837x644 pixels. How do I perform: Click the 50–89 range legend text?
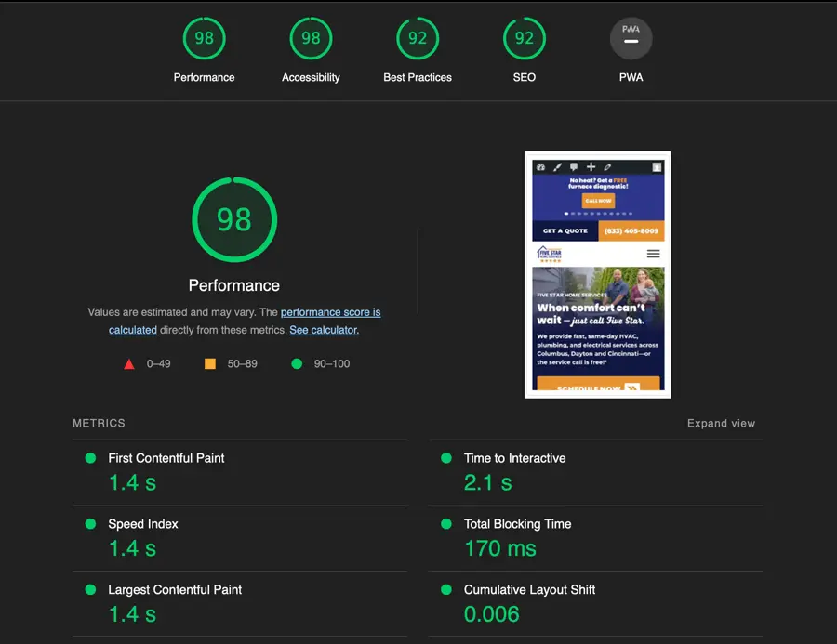243,364
